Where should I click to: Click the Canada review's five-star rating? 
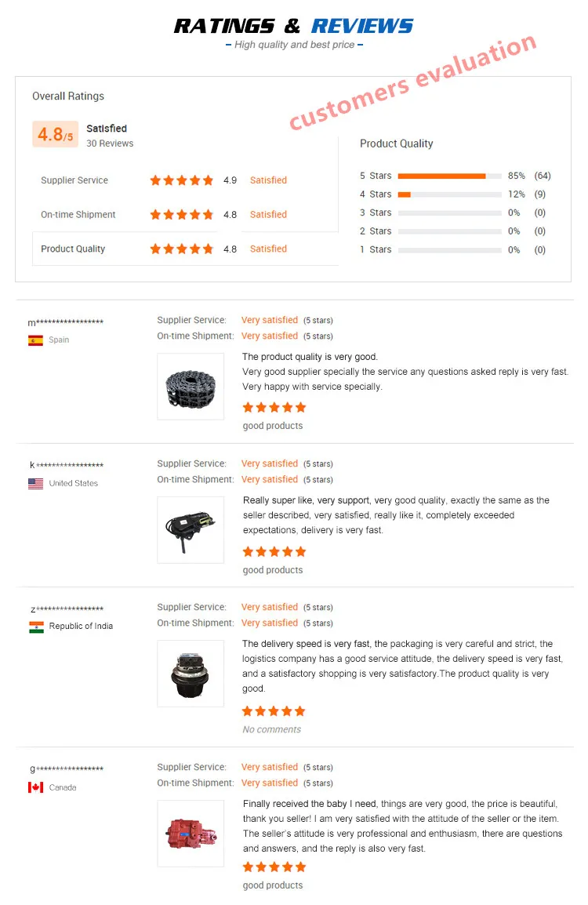[274, 867]
